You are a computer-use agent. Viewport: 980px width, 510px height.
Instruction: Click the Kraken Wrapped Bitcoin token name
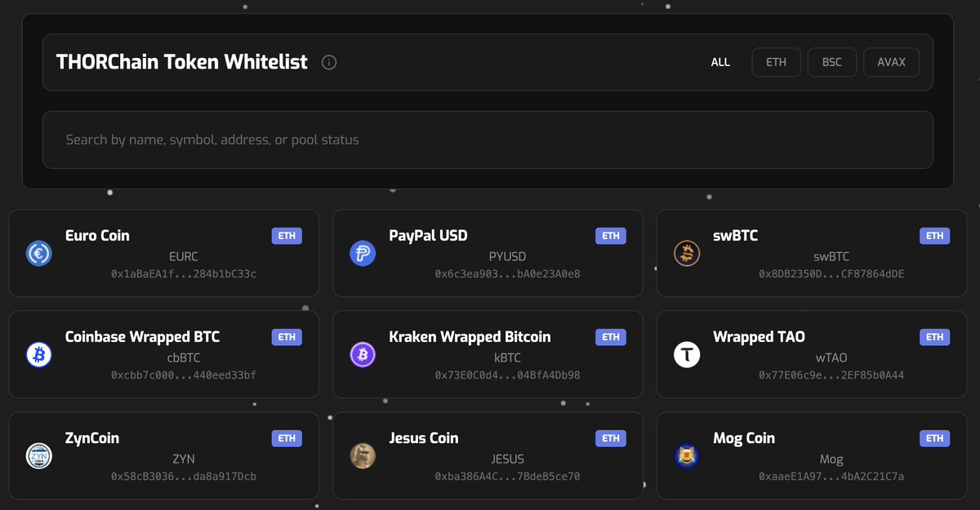click(x=470, y=337)
